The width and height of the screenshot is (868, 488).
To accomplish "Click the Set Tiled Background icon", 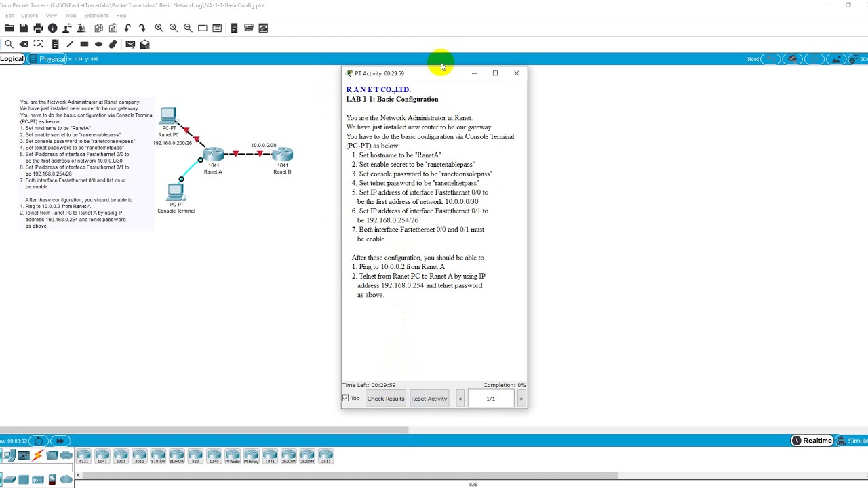I will [x=836, y=59].
